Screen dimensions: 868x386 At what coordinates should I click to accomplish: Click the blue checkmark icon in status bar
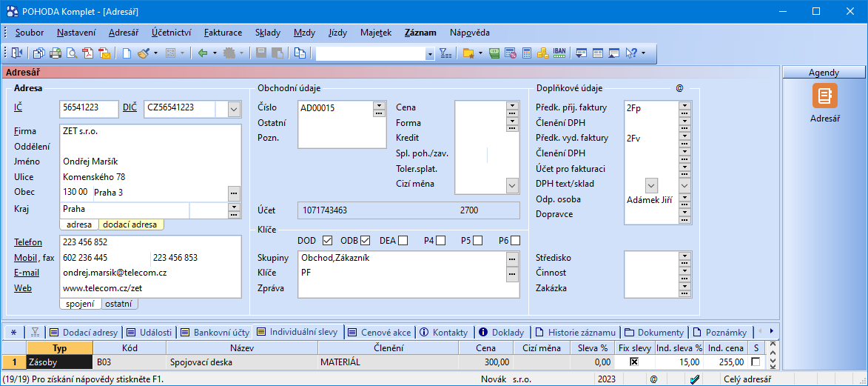[x=695, y=379]
